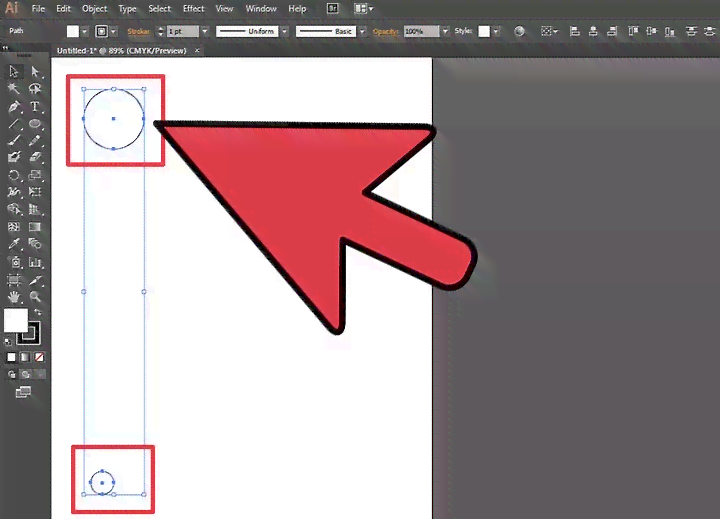720x519 pixels.
Task: Set paint mode to None
Action: click(39, 357)
